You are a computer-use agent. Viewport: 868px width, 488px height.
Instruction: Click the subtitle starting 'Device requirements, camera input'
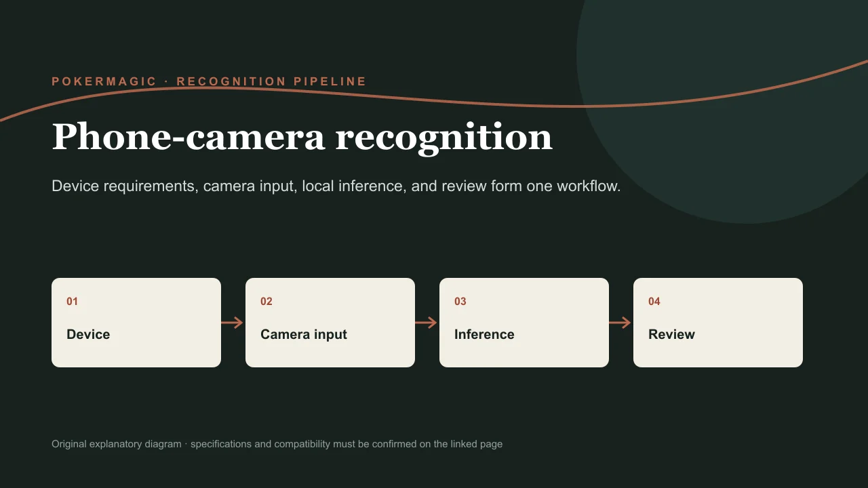point(336,186)
